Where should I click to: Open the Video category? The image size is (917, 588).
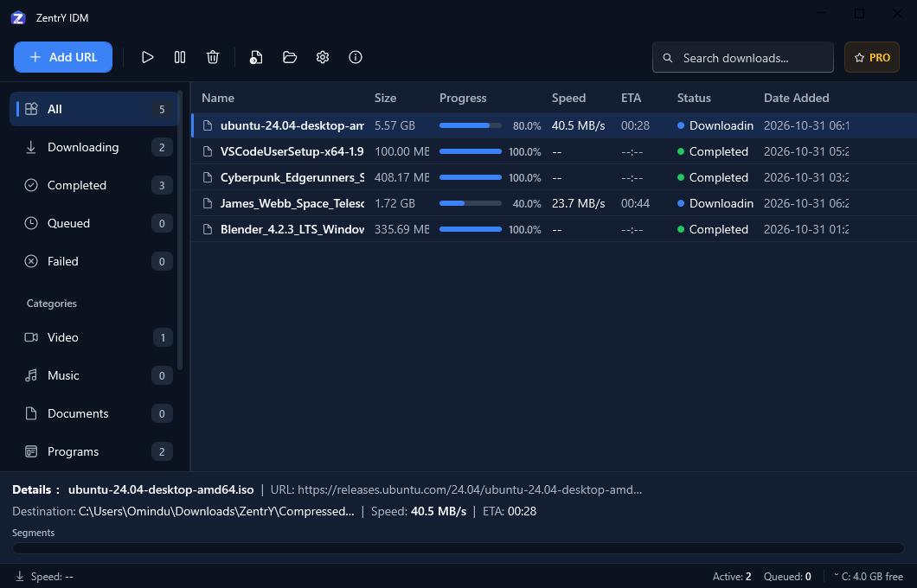tap(93, 337)
